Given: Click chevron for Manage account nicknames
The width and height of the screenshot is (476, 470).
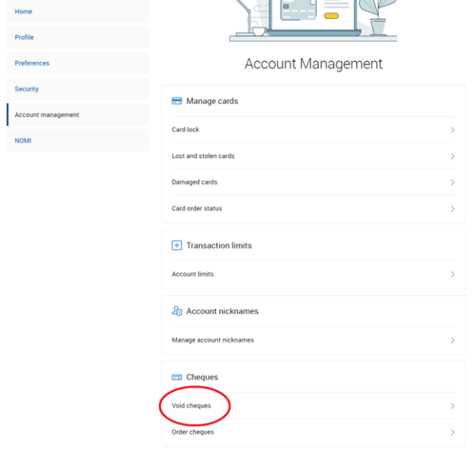Looking at the screenshot, I should pos(452,341).
